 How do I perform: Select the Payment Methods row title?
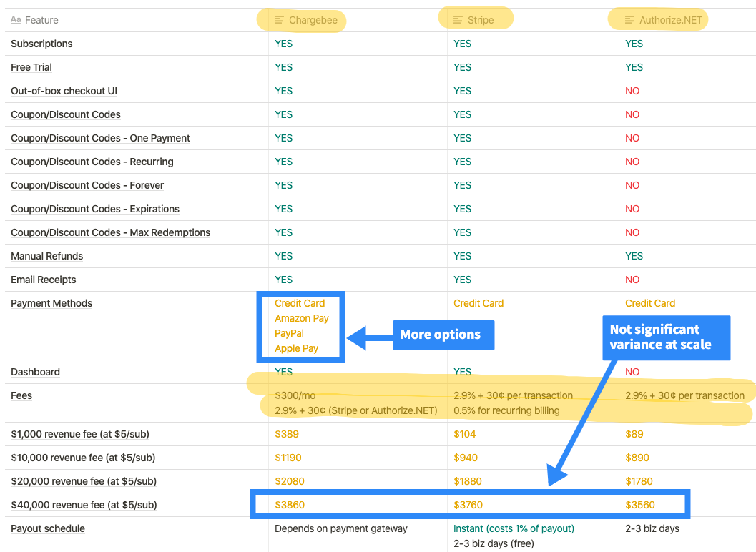click(x=51, y=304)
